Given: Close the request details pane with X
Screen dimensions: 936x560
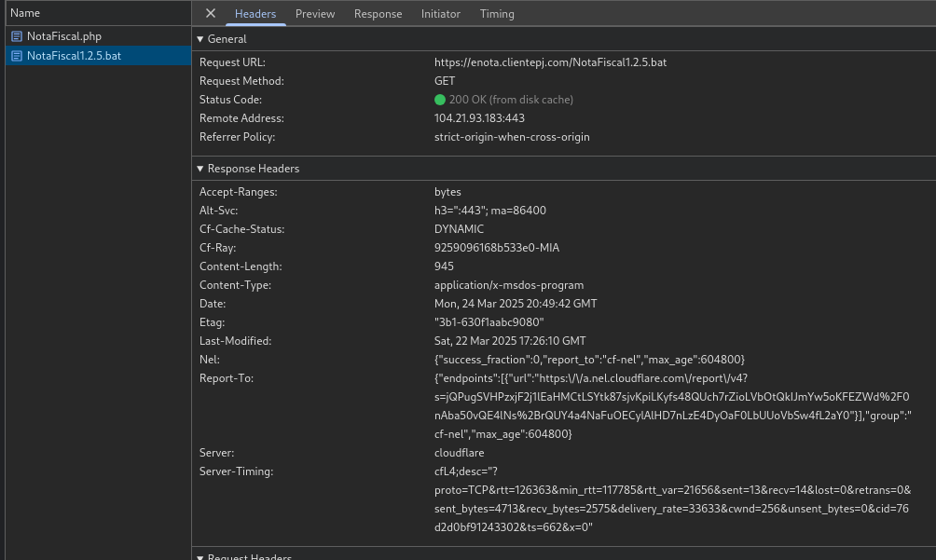Looking at the screenshot, I should [211, 13].
